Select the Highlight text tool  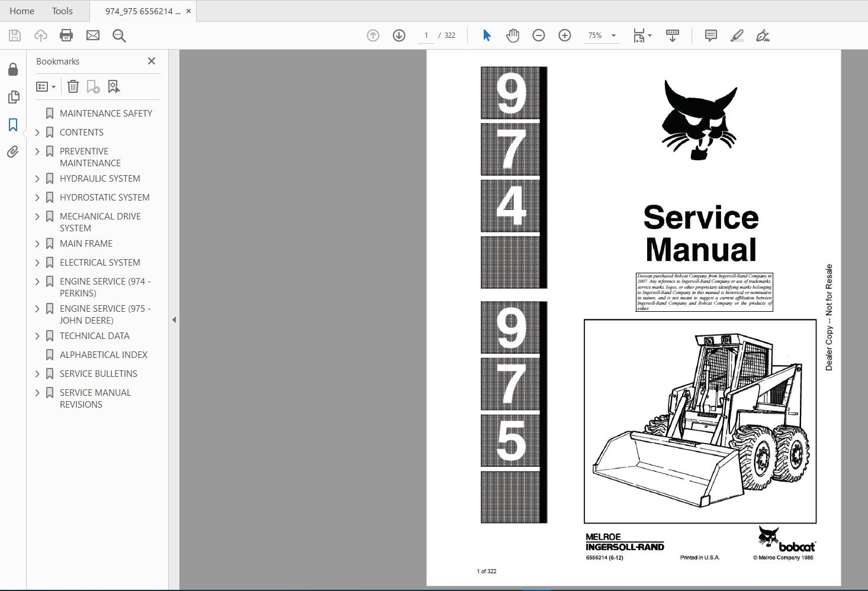(x=737, y=35)
